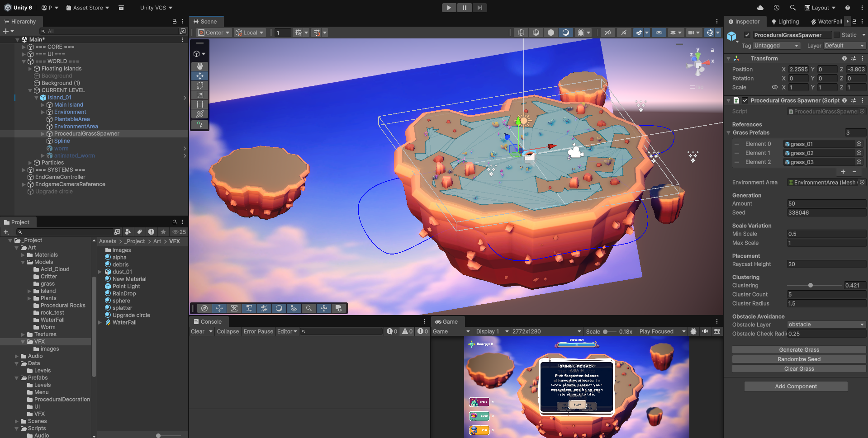Add a Grass Prefabs list element
The image size is (868, 438).
pos(843,172)
